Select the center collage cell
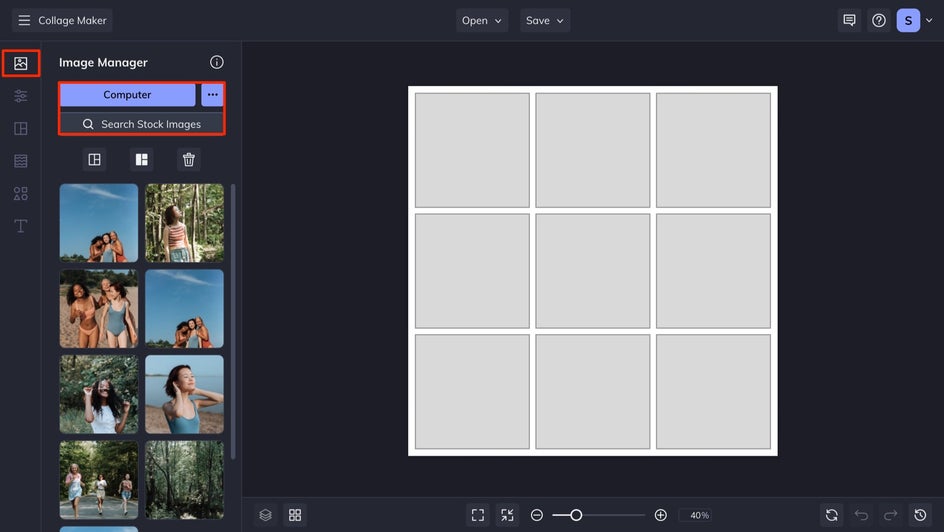Image resolution: width=944 pixels, height=532 pixels. pos(592,271)
